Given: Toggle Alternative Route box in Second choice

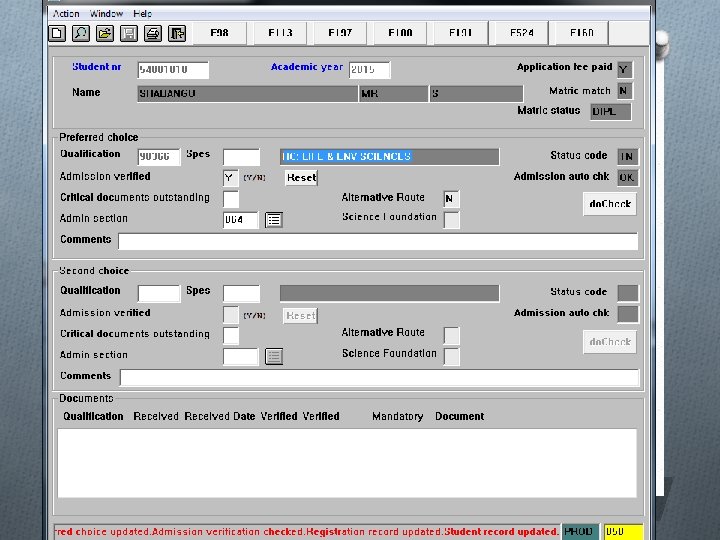Looking at the screenshot, I should tap(451, 335).
